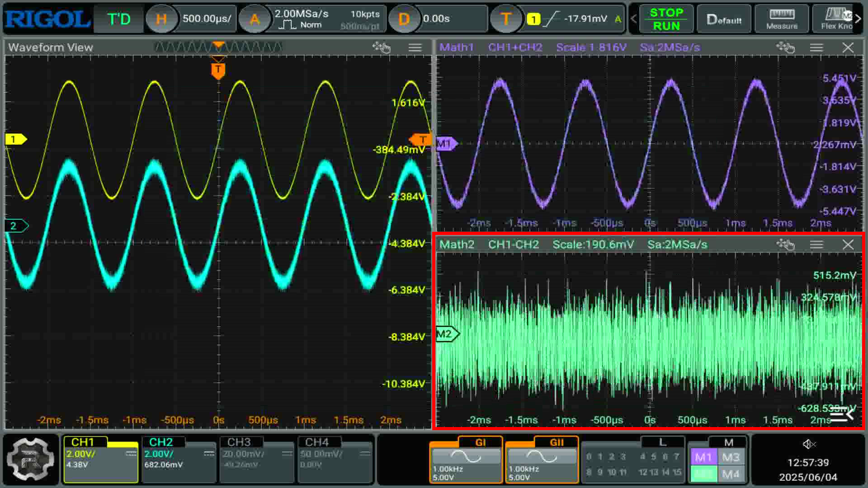Click the Default button
The width and height of the screenshot is (868, 488).
point(724,19)
